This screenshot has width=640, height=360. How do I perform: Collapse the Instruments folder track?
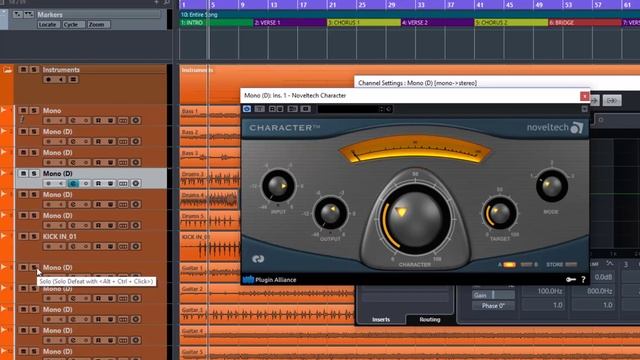tap(7, 70)
